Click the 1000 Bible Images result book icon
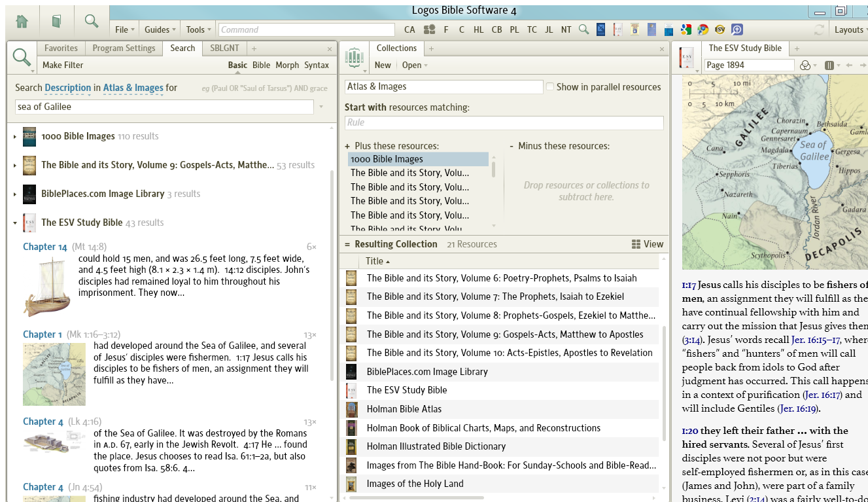 coord(29,136)
